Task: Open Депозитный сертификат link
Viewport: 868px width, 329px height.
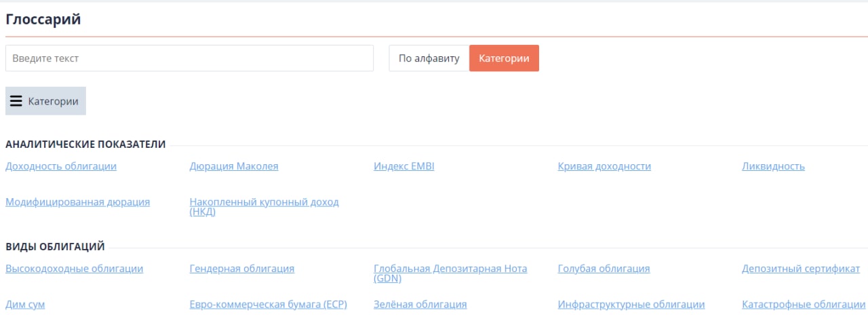Action: (x=801, y=269)
